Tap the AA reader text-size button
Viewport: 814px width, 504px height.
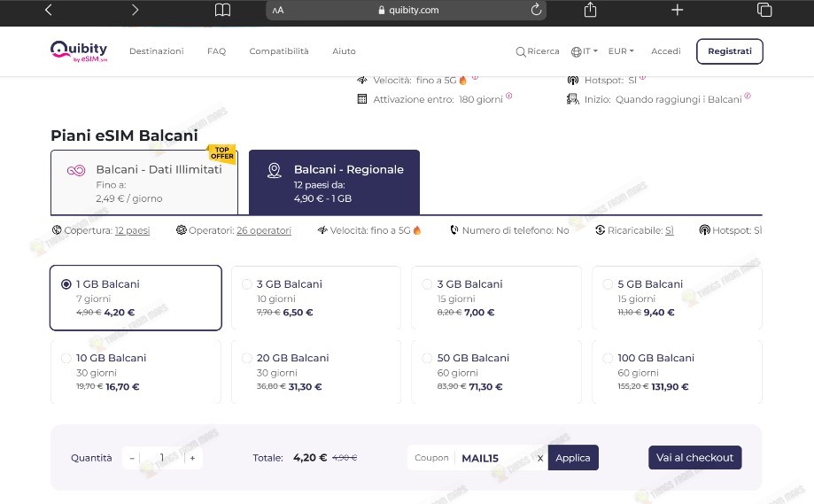[x=278, y=10]
